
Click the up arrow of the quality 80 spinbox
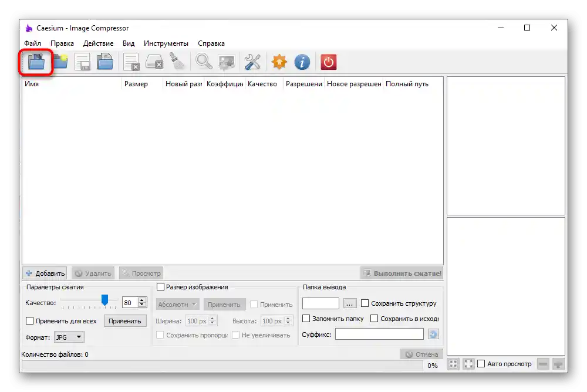point(142,300)
